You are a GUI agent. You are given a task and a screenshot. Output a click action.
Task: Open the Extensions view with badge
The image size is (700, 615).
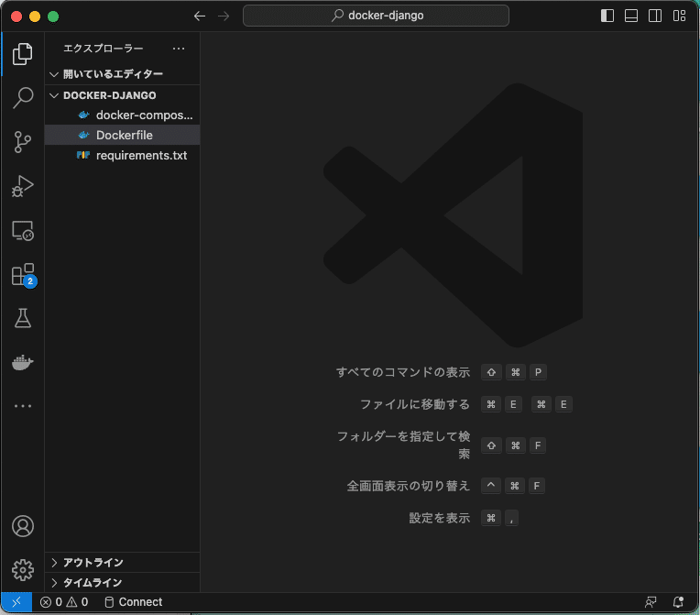pyautogui.click(x=23, y=275)
